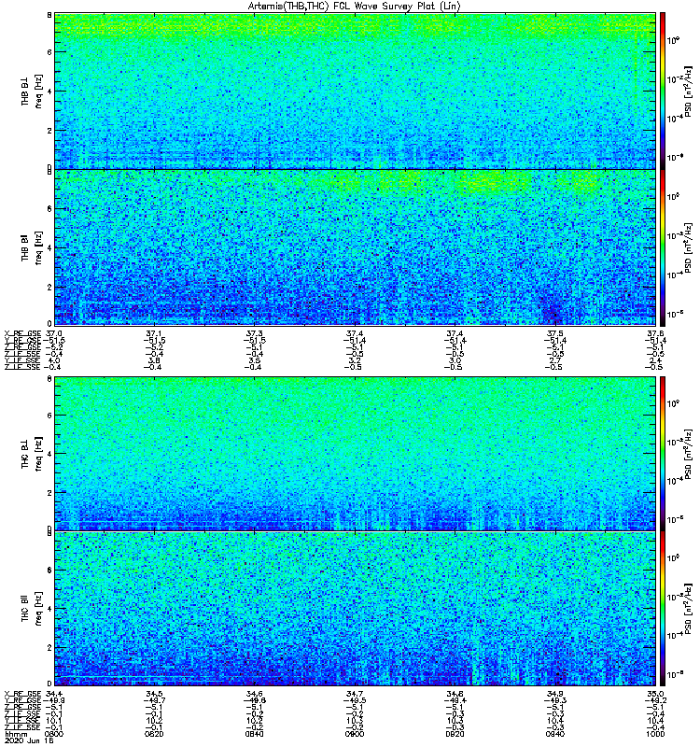Click the PSD [nT²/Hz] label of the top panel
This screenshot has height=747, width=700.
point(689,91)
